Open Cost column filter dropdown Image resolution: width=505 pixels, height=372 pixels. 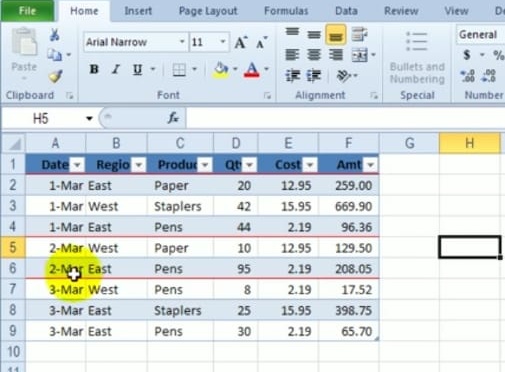point(310,165)
